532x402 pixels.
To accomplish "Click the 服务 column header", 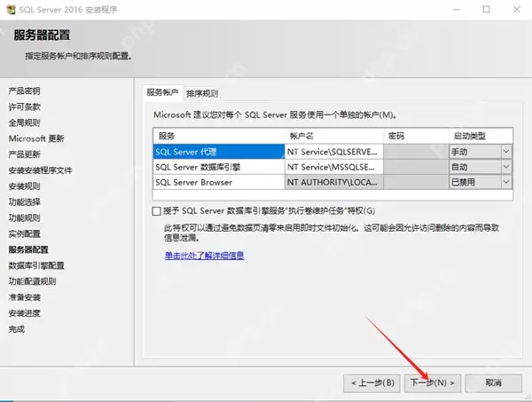I will 219,136.
